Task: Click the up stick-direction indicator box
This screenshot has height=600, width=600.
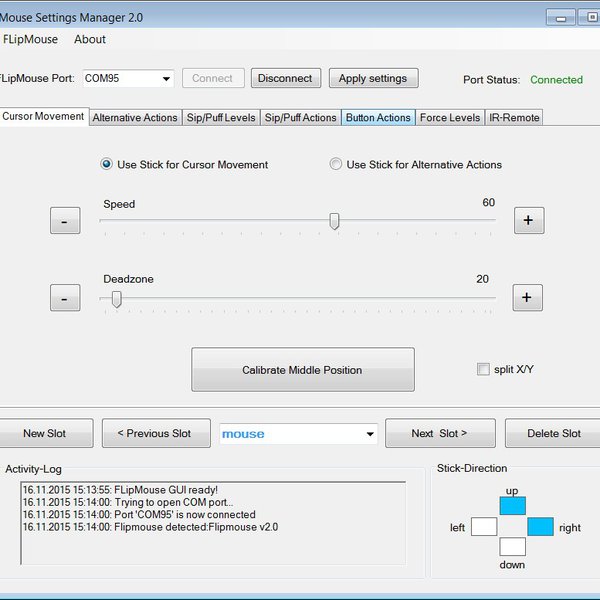Action: 512,506
